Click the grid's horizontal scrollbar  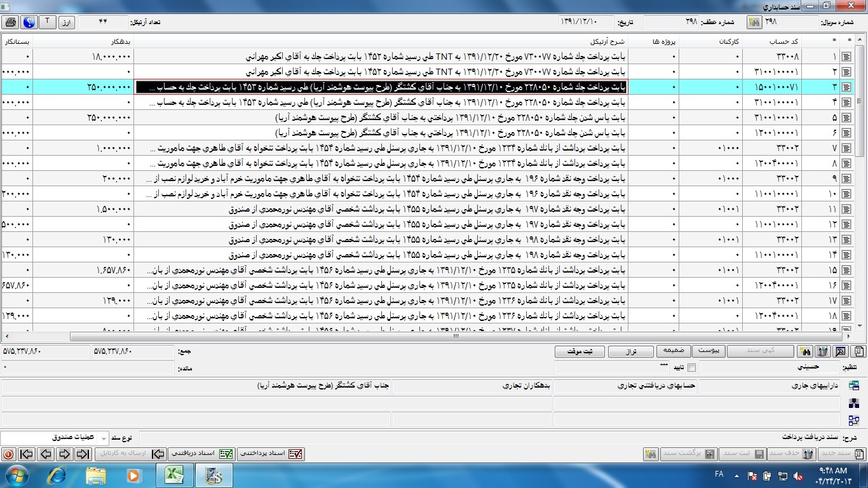pyautogui.click(x=428, y=337)
